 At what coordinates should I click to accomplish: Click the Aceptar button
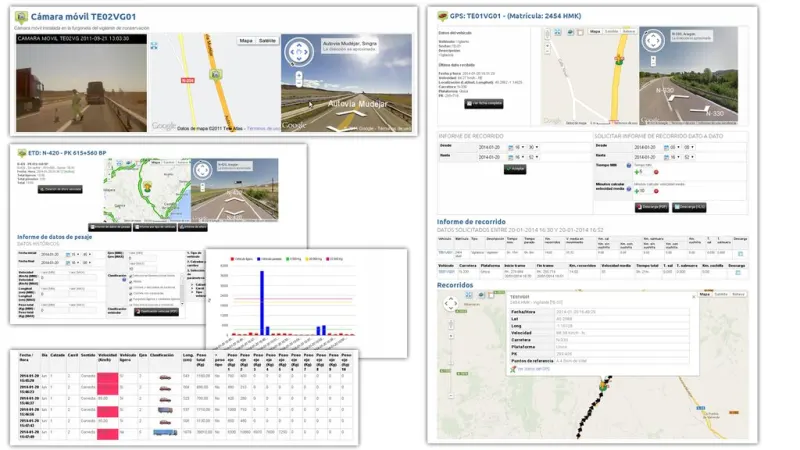pos(515,169)
